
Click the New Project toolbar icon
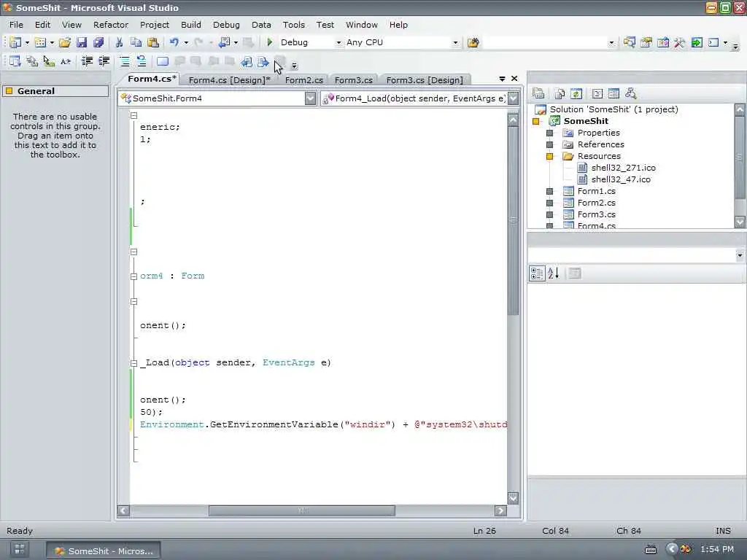click(15, 42)
